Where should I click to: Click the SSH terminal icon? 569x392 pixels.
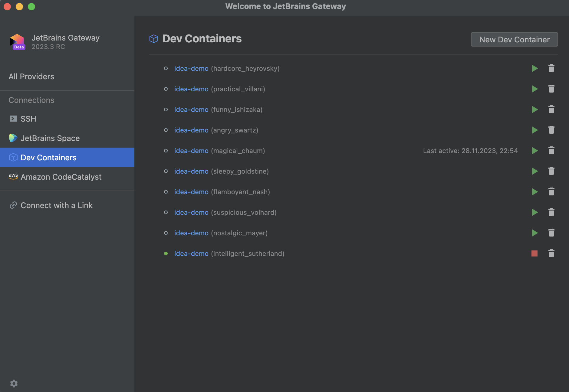pyautogui.click(x=13, y=119)
